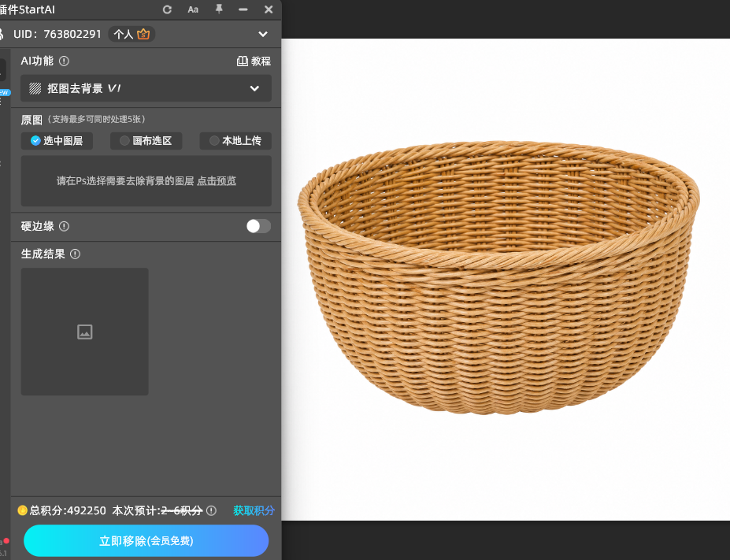Show info for AI功能

pyautogui.click(x=65, y=61)
